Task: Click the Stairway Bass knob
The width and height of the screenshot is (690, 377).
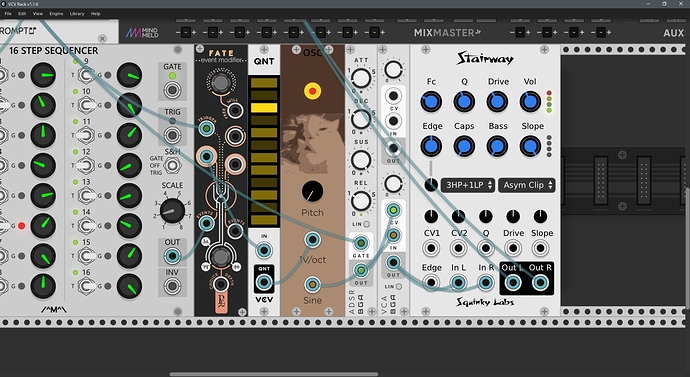Action: click(x=497, y=146)
